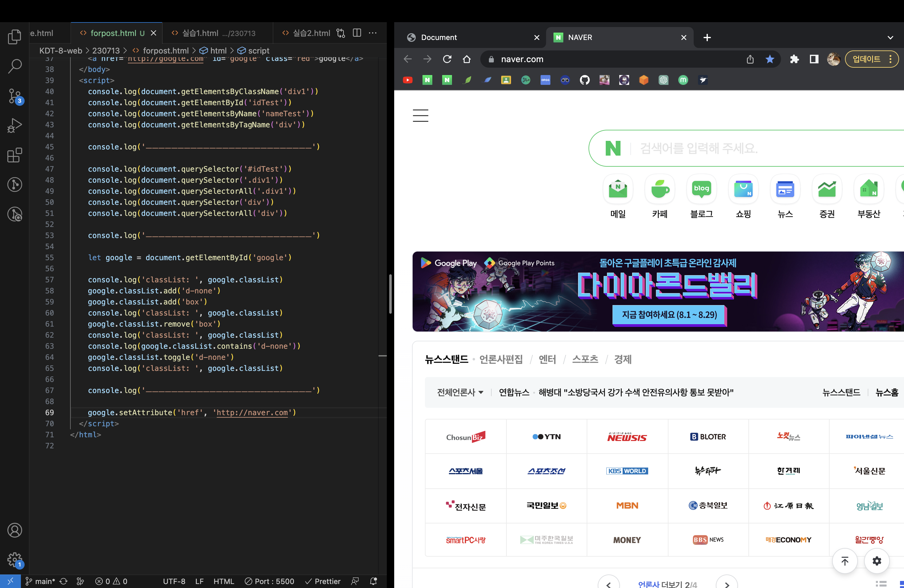
Task: Open the Naver page settings gear button
Action: point(877,561)
